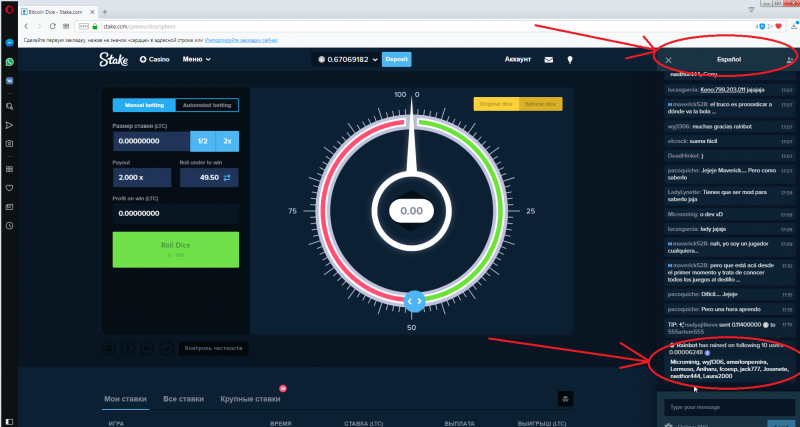
Task: Open the Аккаунт menu
Action: (517, 59)
